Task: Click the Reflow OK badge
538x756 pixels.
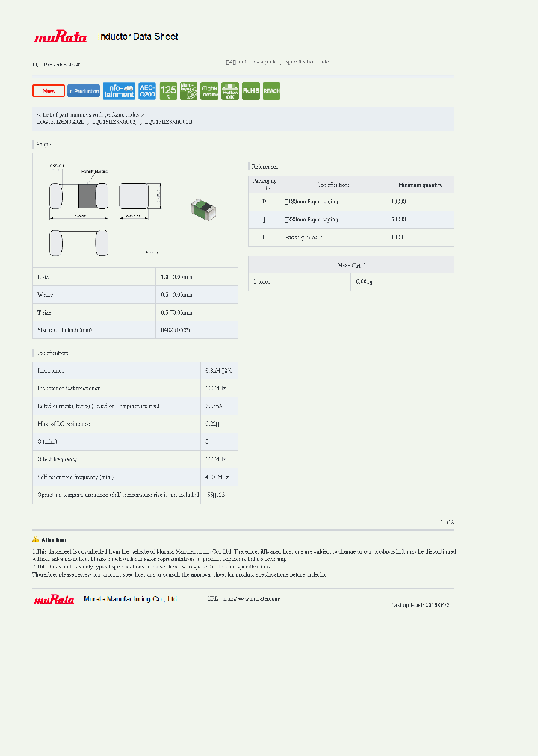Action: coord(230,90)
